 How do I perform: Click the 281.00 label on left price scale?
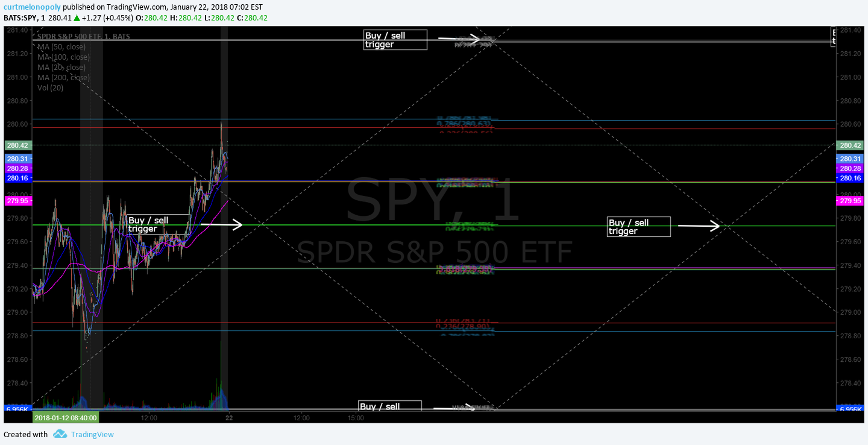pyautogui.click(x=16, y=77)
